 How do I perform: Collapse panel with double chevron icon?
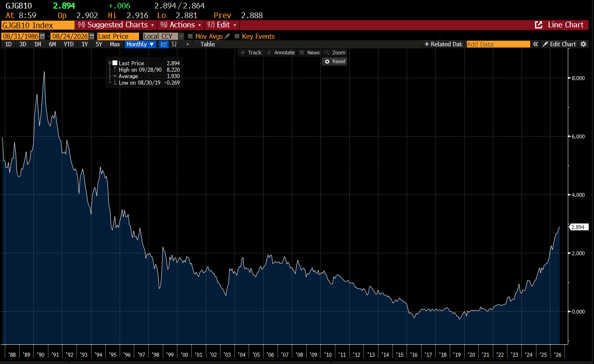535,44
